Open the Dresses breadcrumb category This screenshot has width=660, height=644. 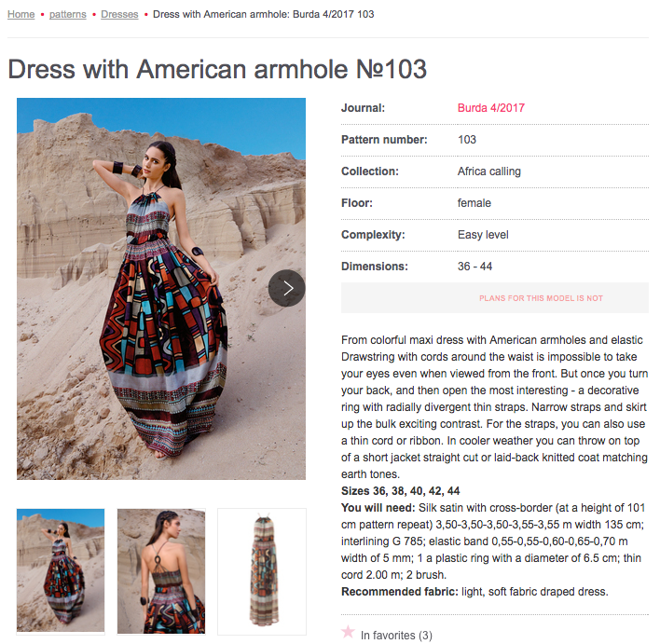tap(119, 14)
